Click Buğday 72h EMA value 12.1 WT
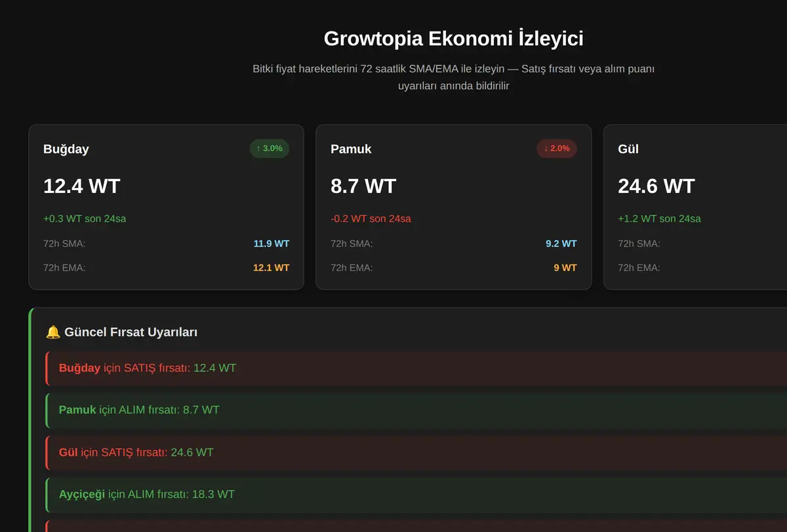Screen dimensions: 787x532 click(x=272, y=268)
